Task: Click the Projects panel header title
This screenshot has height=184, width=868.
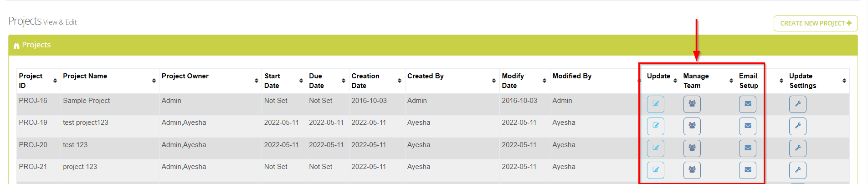Action: pyautogui.click(x=36, y=45)
